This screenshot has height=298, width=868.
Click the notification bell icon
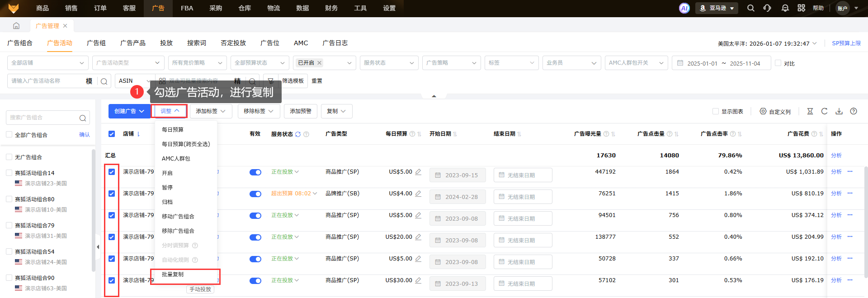click(x=785, y=8)
